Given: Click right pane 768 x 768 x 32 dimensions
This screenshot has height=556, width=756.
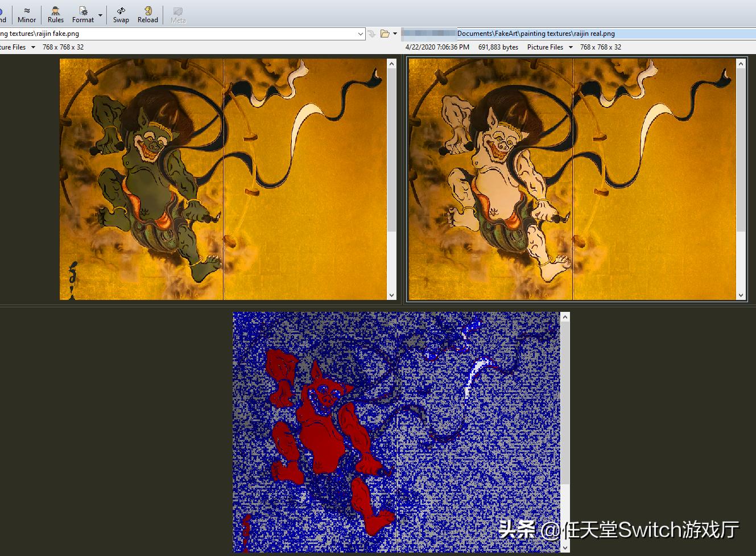Looking at the screenshot, I should tap(601, 47).
